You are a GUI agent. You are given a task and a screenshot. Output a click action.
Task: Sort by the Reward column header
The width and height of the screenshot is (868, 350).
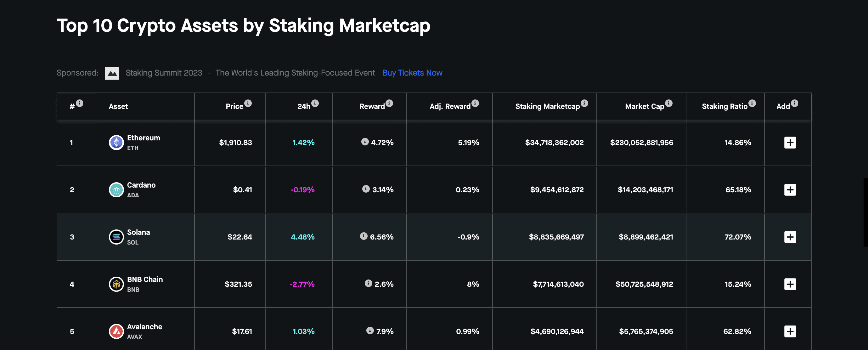click(372, 106)
